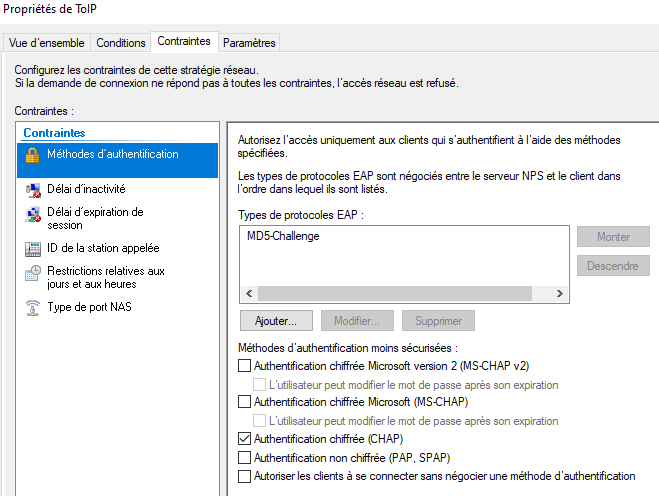Click the padlock icon for Méthodes d'authentification

[x=32, y=155]
